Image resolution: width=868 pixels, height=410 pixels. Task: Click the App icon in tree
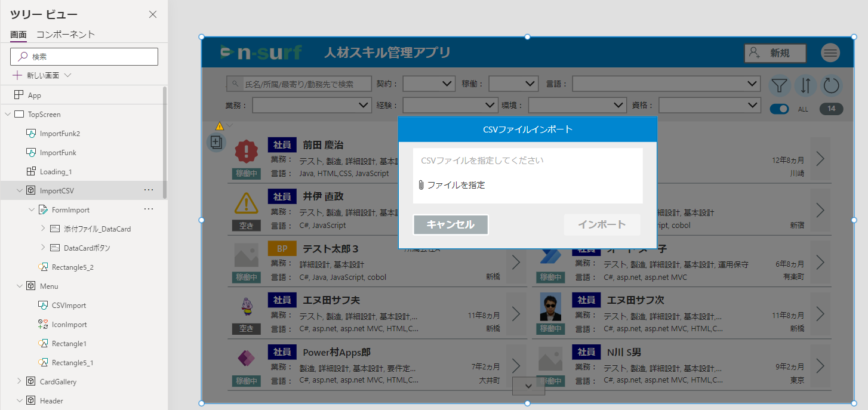(19, 95)
